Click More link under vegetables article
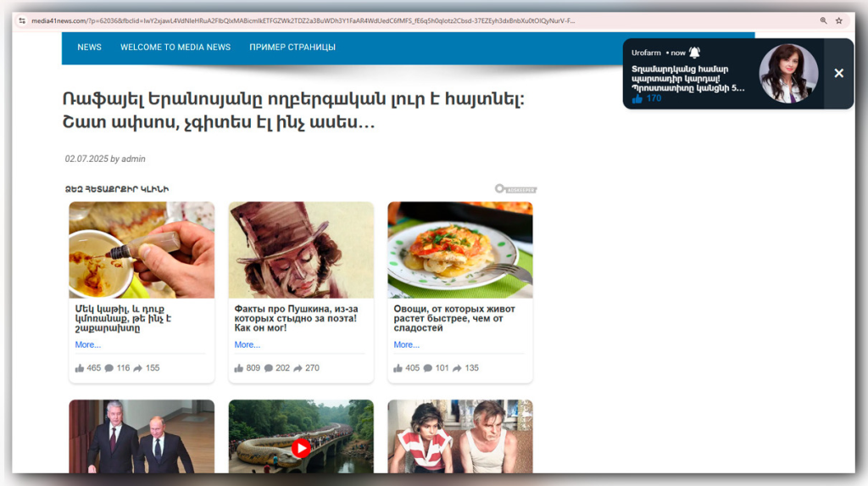Viewport: 868px width, 486px height. tap(406, 344)
